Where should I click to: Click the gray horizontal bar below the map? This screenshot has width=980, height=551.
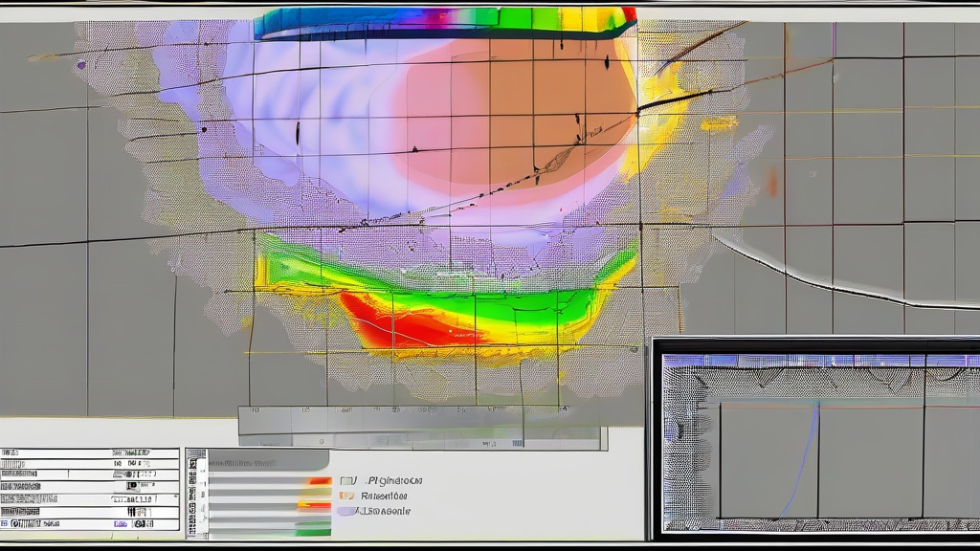[421, 421]
